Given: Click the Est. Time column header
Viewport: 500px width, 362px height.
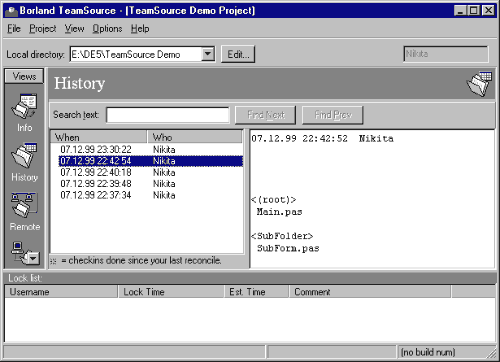Looking at the screenshot, I should click(256, 292).
